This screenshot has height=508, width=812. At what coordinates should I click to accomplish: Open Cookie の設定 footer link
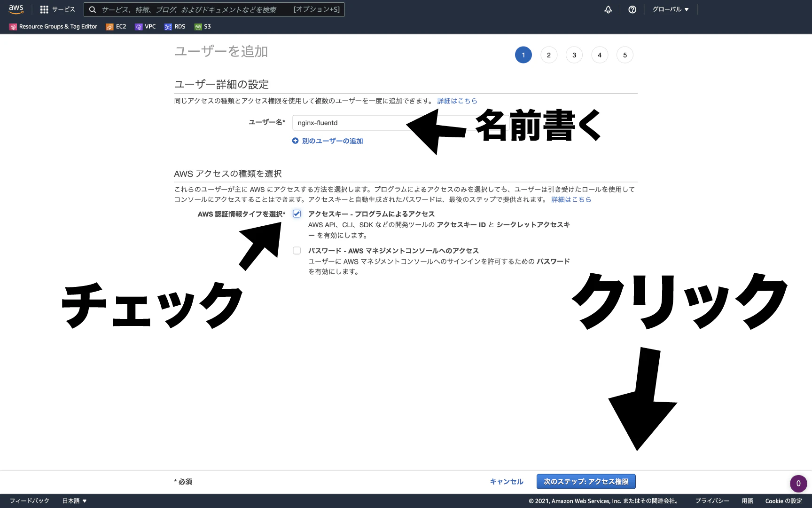click(784, 501)
